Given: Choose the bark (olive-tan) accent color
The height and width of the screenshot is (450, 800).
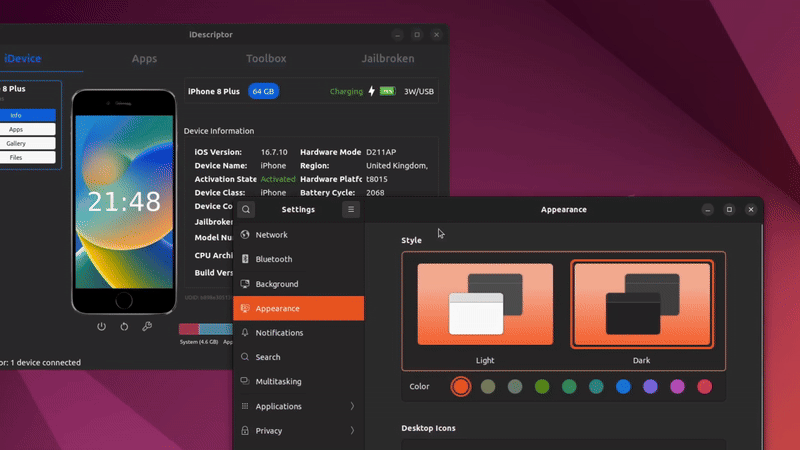Looking at the screenshot, I should 488,386.
